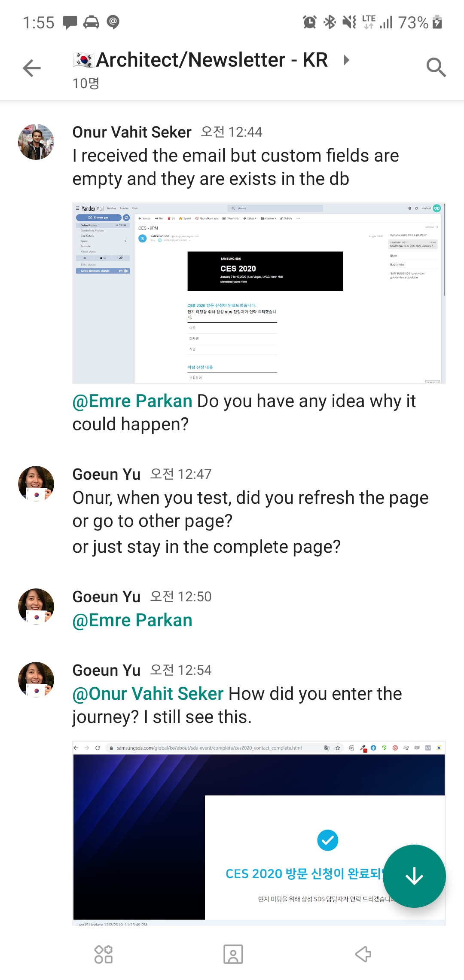
Task: Tap @Emre Parkan mention in Onur's message
Action: (132, 401)
